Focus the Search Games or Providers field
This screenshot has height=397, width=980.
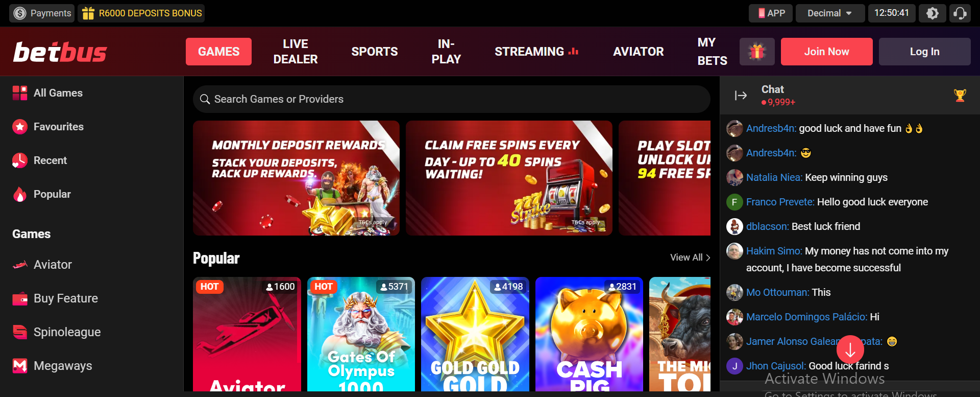click(x=451, y=99)
